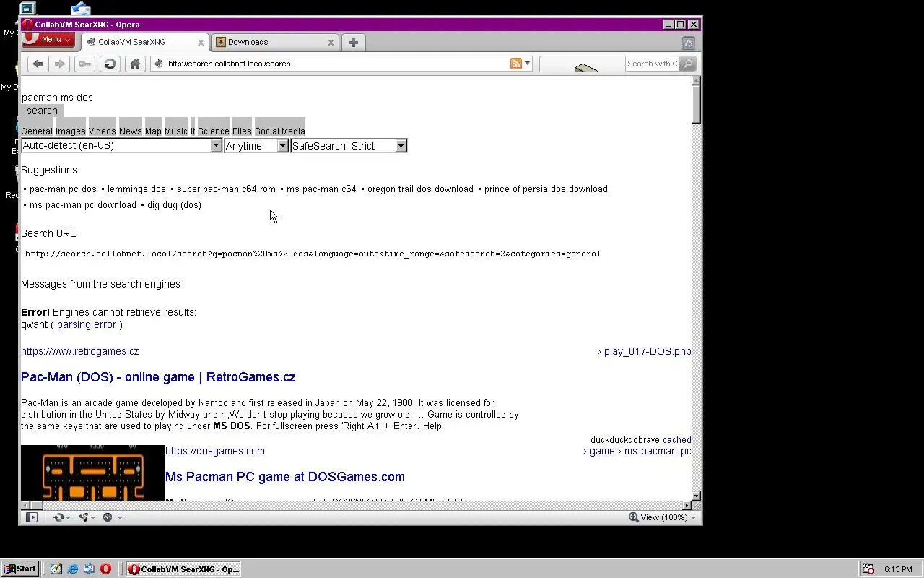The image size is (924, 578).
Task: Click the Forward arrow navigation button
Action: pos(60,64)
